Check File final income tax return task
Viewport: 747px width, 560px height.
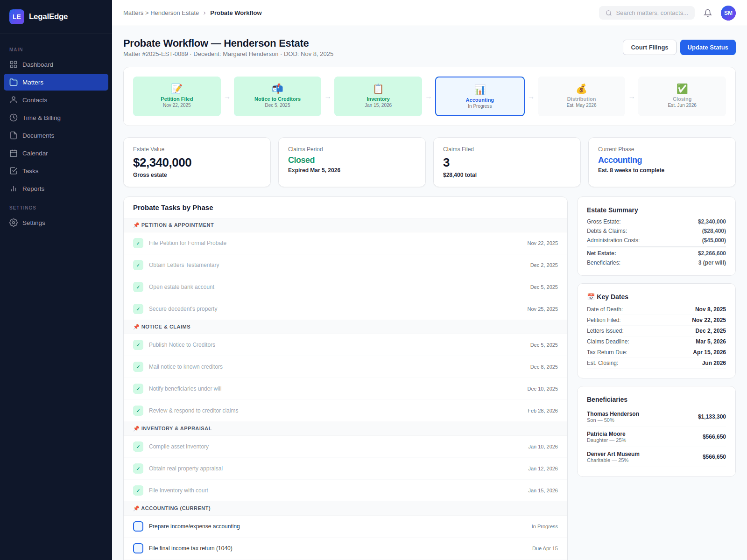tap(138, 548)
